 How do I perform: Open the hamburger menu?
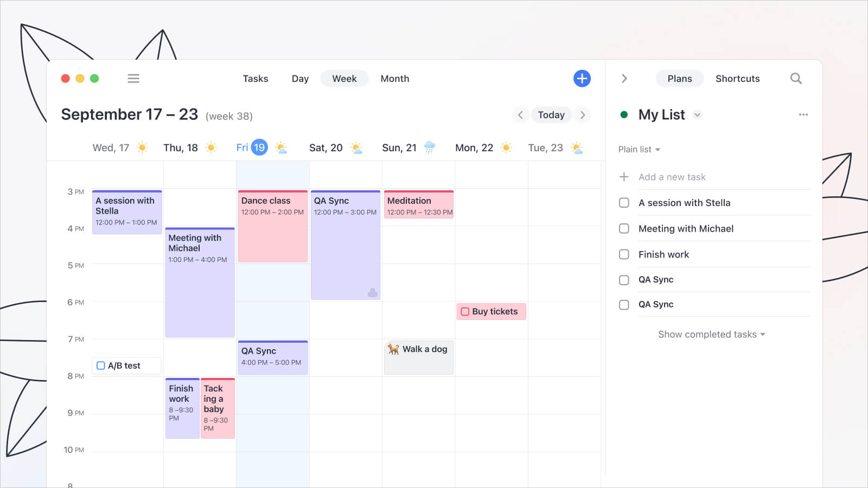[133, 78]
